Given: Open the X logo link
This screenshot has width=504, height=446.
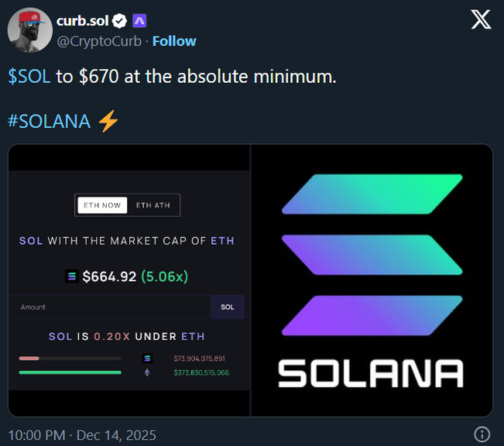Looking at the screenshot, I should click(481, 20).
